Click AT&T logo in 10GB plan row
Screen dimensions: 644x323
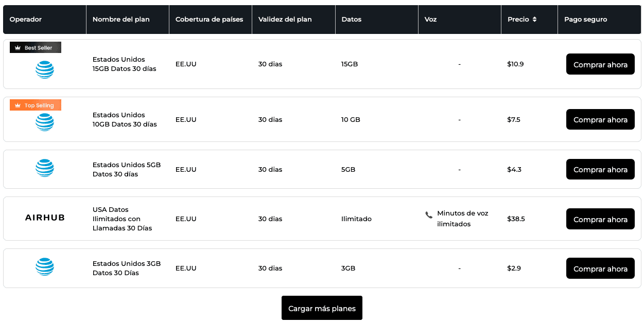click(x=45, y=122)
